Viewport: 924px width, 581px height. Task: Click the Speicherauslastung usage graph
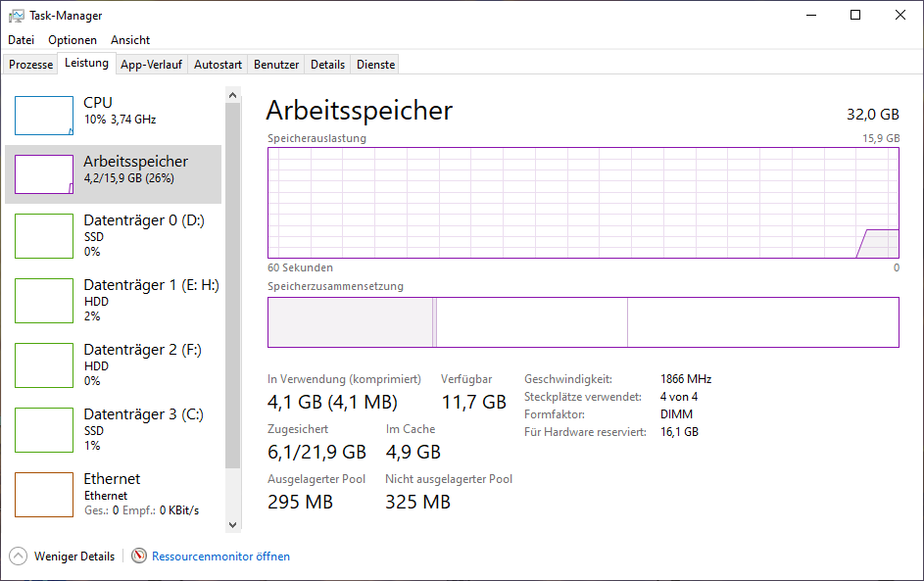click(x=583, y=203)
